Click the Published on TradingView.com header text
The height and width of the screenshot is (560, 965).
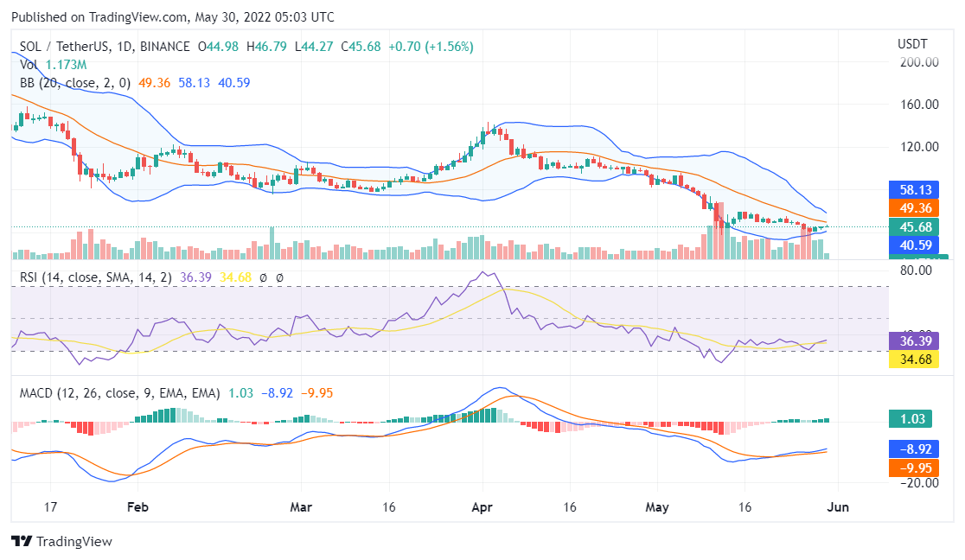[173, 17]
